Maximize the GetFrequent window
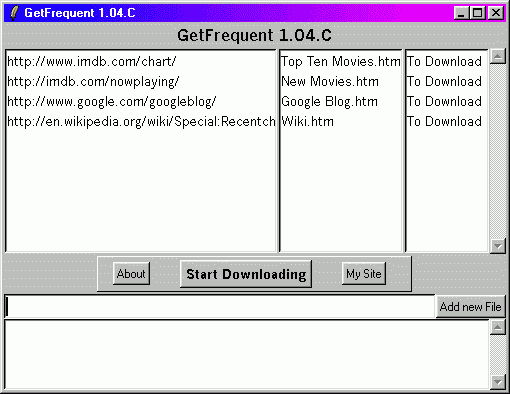Image resolution: width=510 pixels, height=394 pixels. (x=478, y=13)
